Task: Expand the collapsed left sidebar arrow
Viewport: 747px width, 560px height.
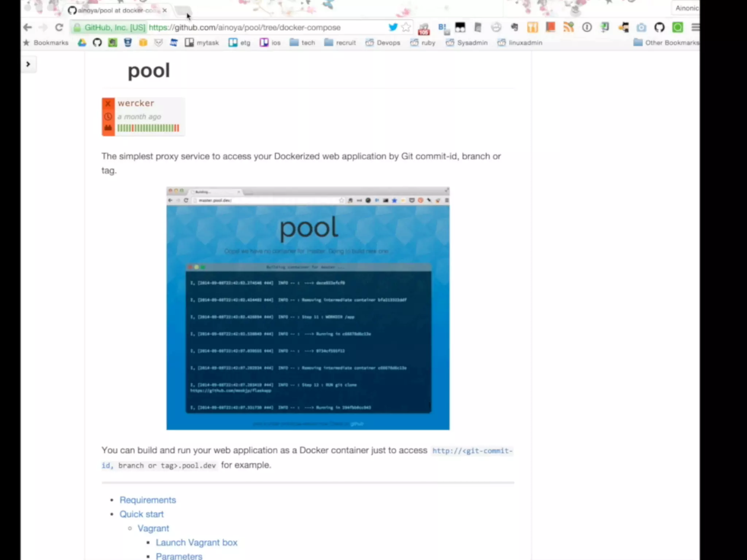Action: [28, 64]
